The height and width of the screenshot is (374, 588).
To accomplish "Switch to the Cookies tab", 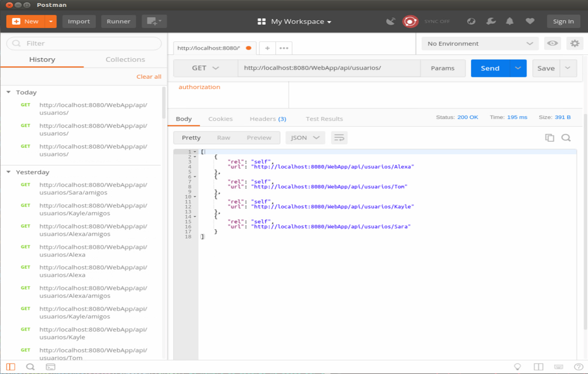I will tap(220, 119).
